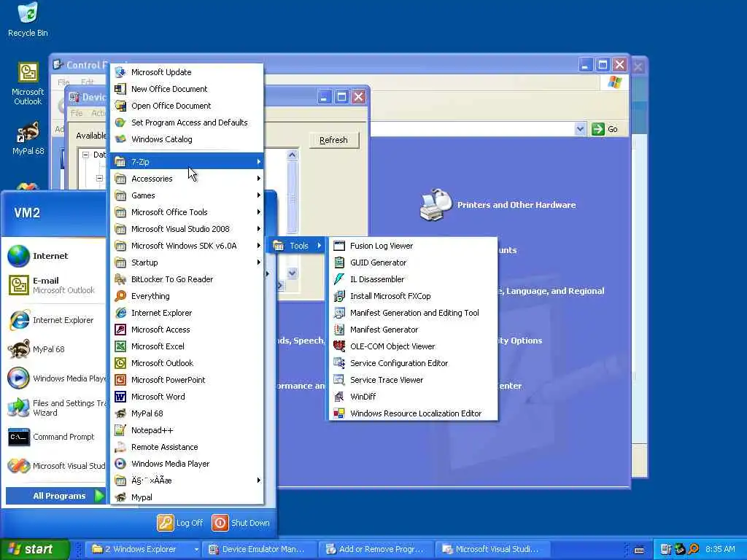The width and height of the screenshot is (747, 560).
Task: Click the Microsoft Excel icon
Action: (x=120, y=346)
